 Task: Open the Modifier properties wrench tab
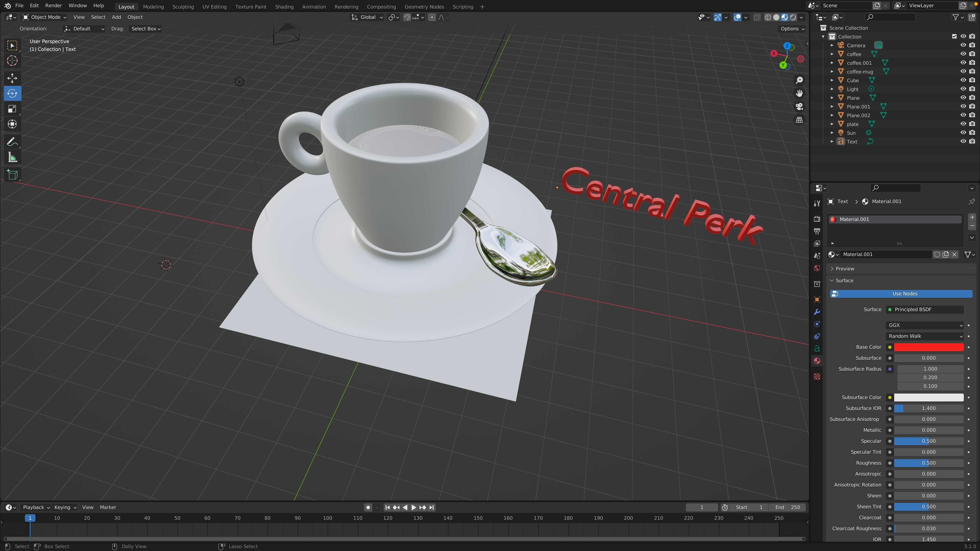(817, 312)
